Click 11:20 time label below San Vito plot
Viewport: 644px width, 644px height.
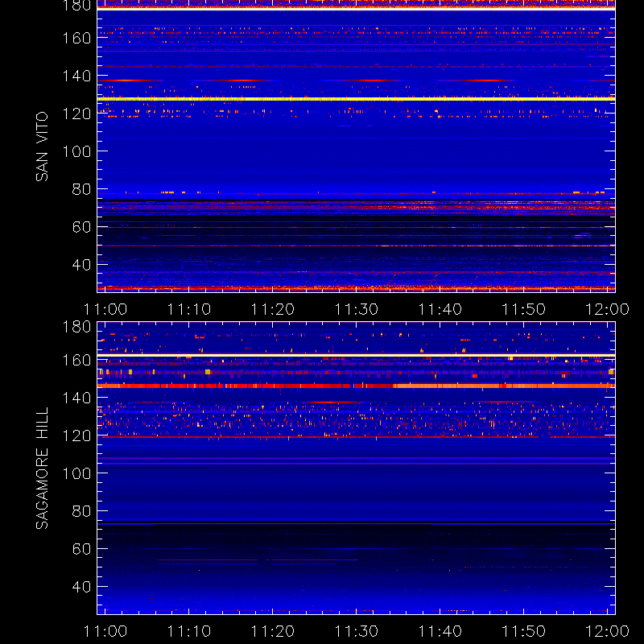(x=272, y=309)
